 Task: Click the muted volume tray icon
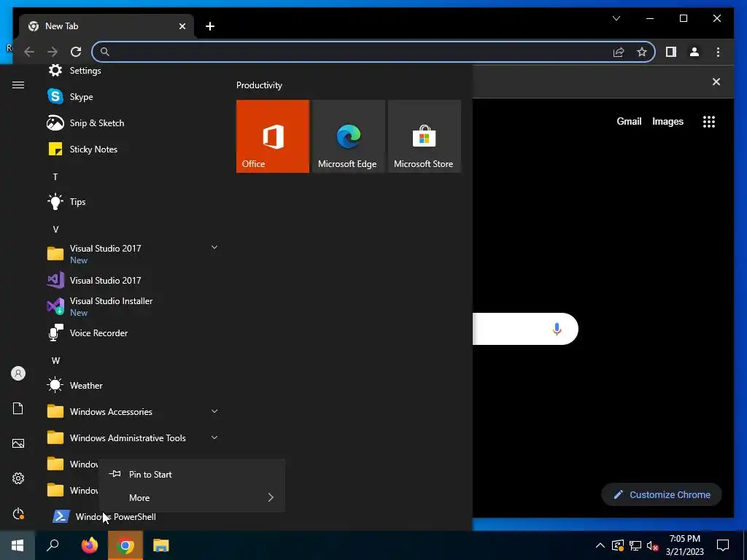click(x=653, y=545)
